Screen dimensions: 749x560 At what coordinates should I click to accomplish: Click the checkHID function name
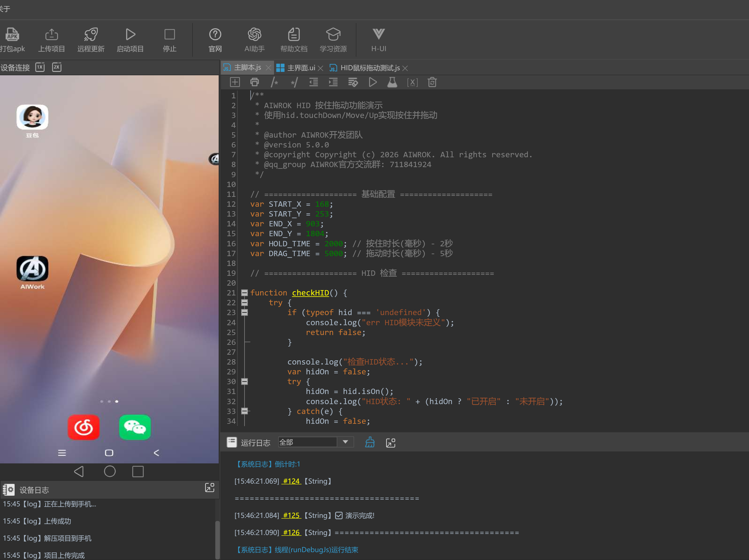pos(310,293)
